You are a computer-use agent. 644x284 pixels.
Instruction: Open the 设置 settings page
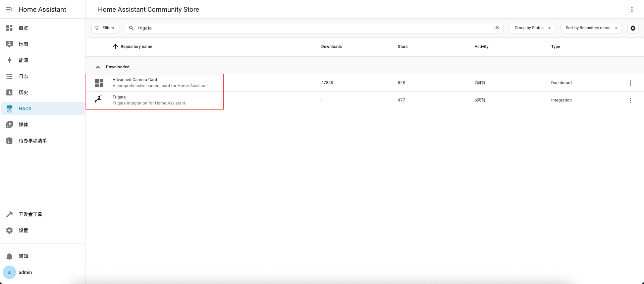pos(23,230)
